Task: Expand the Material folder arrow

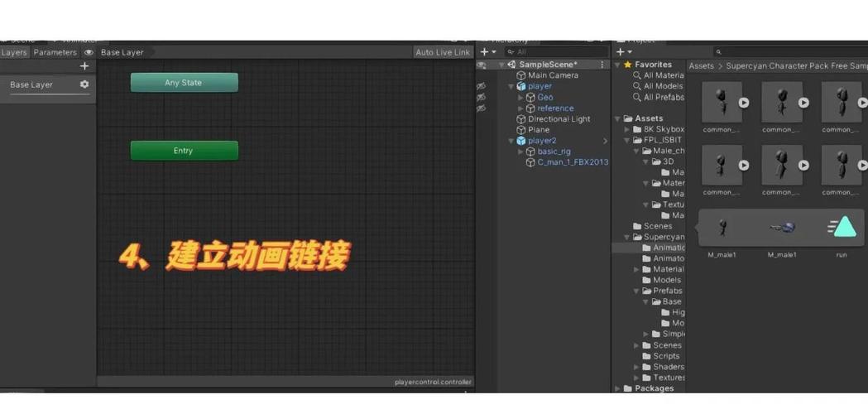Action: [636, 269]
